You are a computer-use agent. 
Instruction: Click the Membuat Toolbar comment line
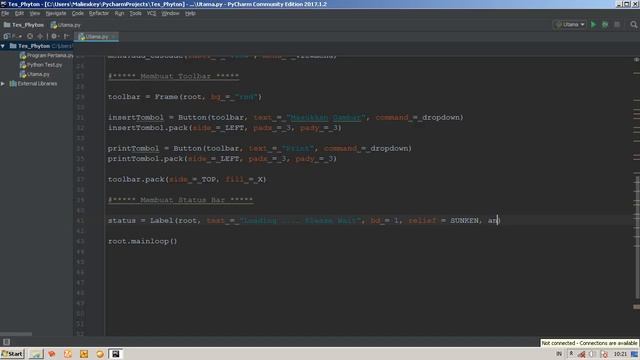(x=173, y=76)
